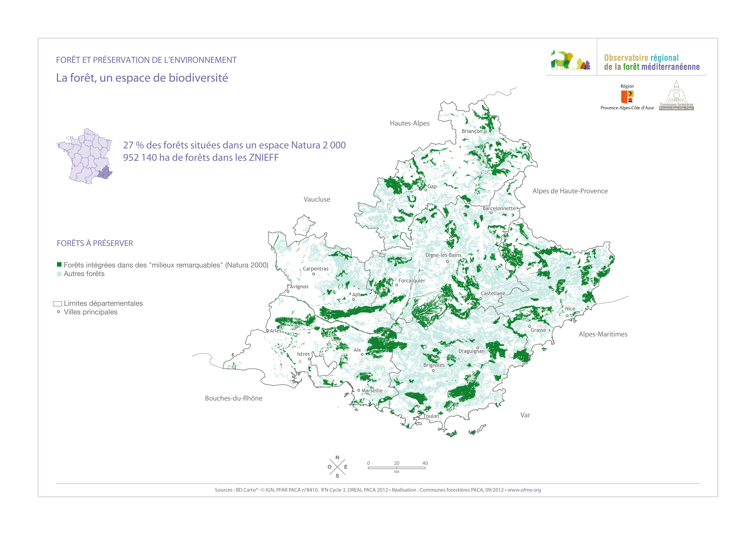Click the Draguignan city marker
The height and width of the screenshot is (535, 756).
[x=477, y=348]
